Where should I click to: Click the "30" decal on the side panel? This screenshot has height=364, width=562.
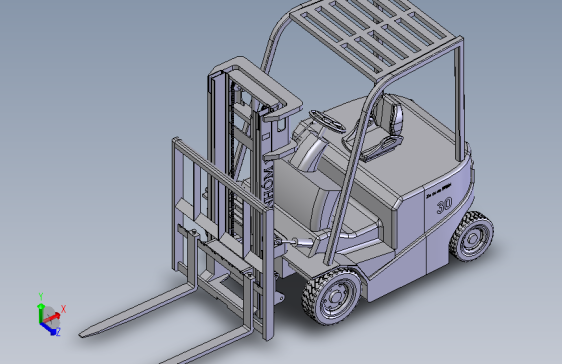(x=444, y=206)
